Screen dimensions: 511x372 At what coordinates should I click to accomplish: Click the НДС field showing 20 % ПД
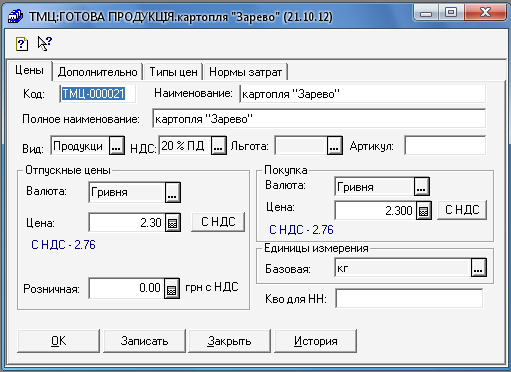coord(185,145)
